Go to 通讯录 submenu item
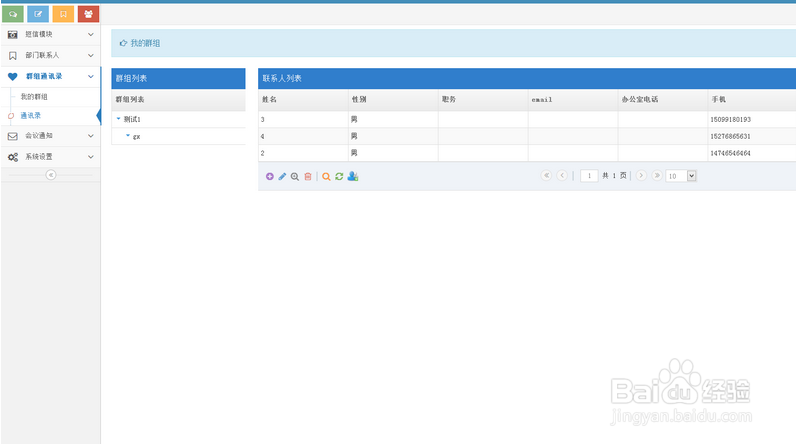This screenshot has height=444, width=796. coord(30,116)
